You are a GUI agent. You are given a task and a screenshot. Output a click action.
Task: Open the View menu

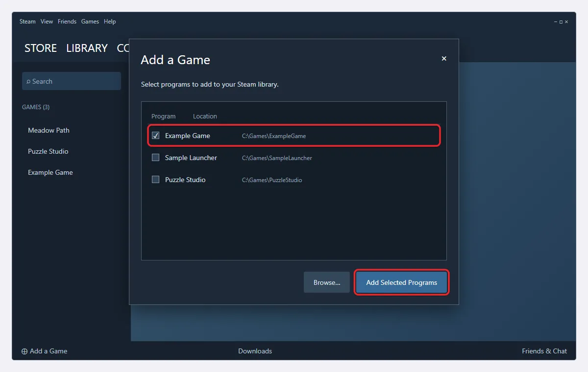point(47,22)
